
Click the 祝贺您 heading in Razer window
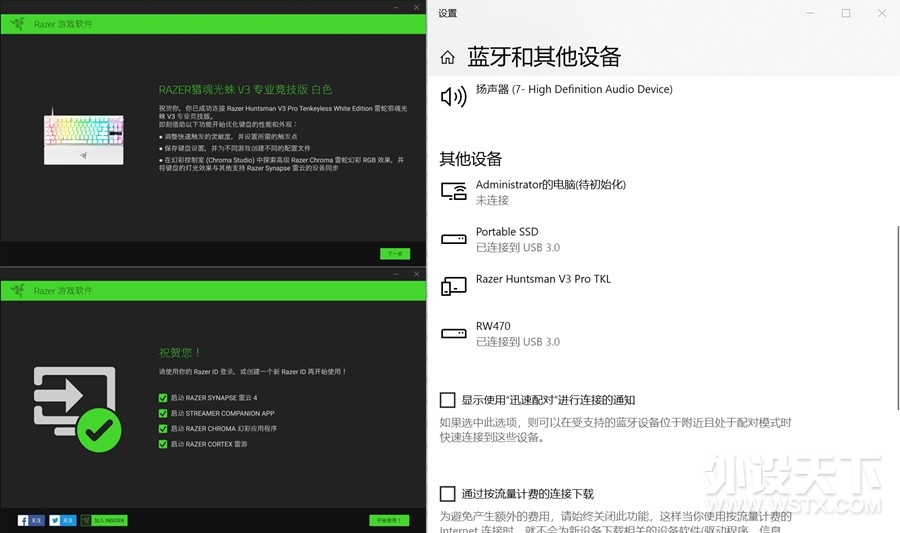(179, 352)
